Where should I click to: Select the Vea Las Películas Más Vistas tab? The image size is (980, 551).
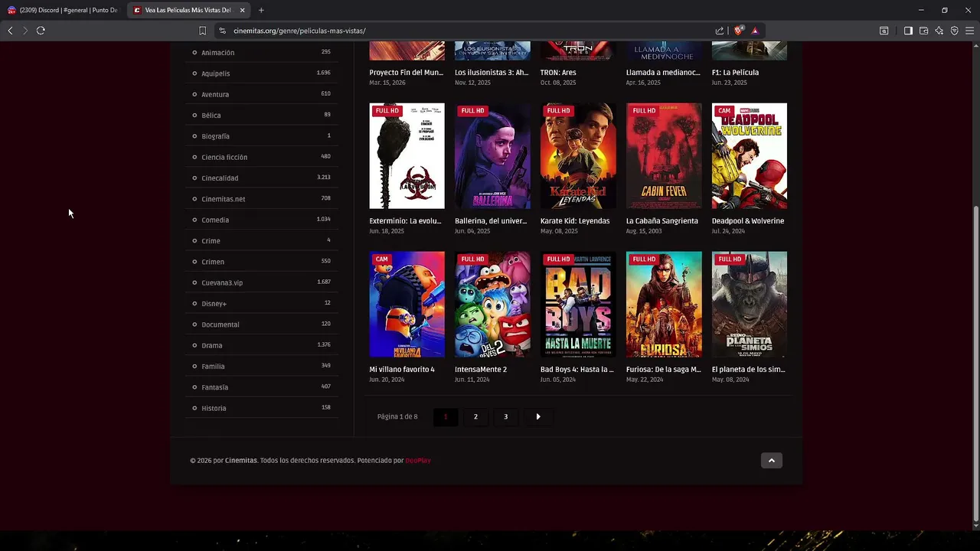click(x=189, y=10)
